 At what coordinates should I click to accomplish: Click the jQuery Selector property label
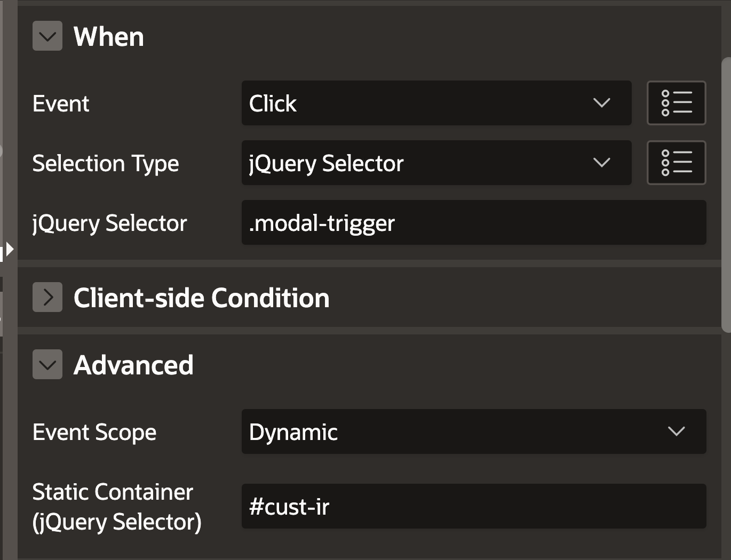click(x=109, y=223)
